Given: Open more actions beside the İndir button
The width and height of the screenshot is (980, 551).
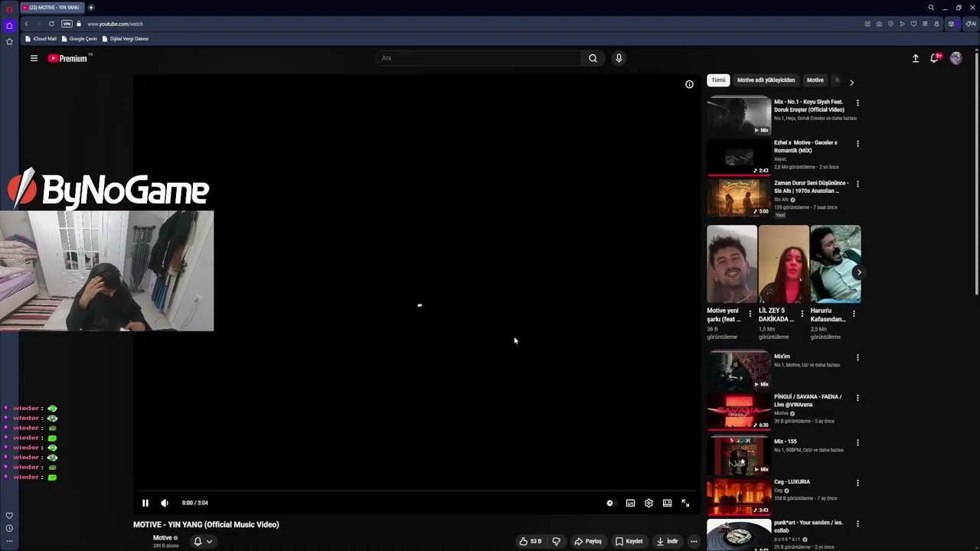Looking at the screenshot, I should coord(694,541).
